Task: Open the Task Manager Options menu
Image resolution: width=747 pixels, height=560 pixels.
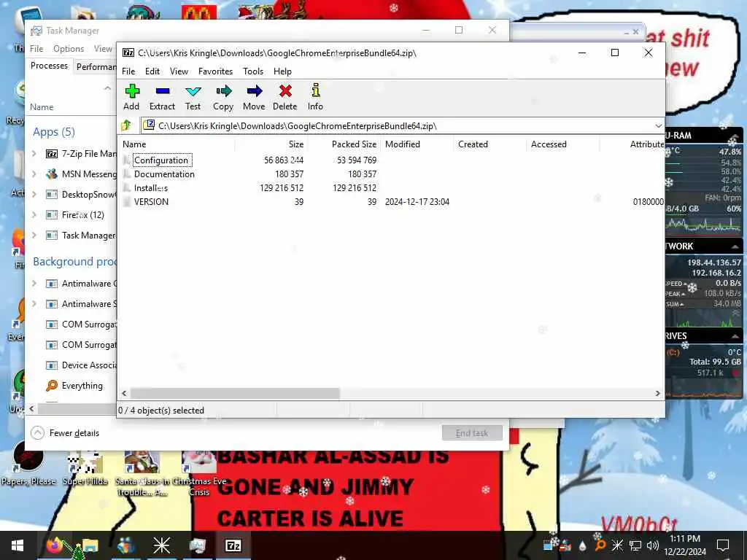Action: click(x=69, y=49)
